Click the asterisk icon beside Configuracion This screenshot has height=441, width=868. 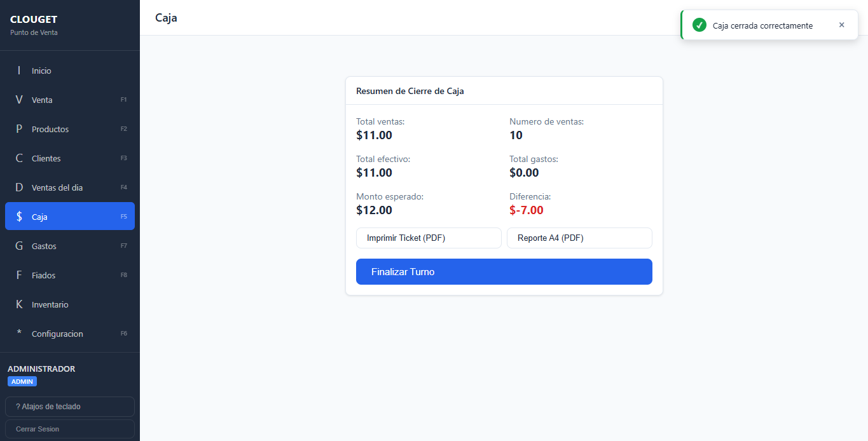pos(19,333)
